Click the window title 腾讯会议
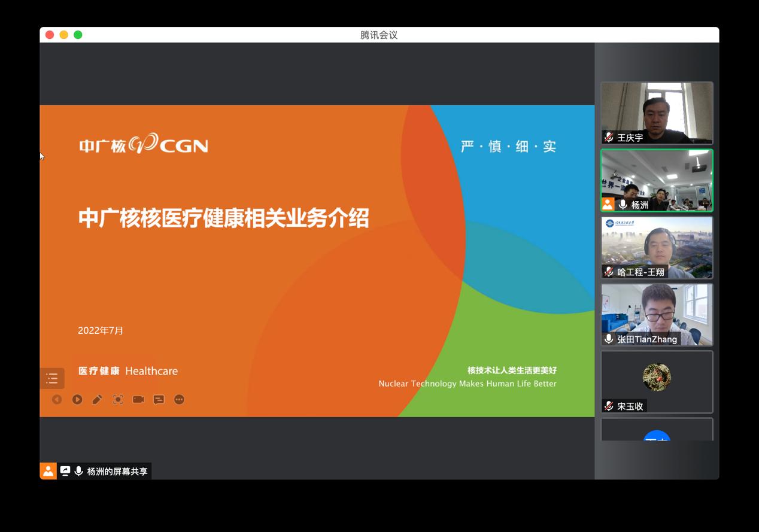759x532 pixels. (379, 35)
